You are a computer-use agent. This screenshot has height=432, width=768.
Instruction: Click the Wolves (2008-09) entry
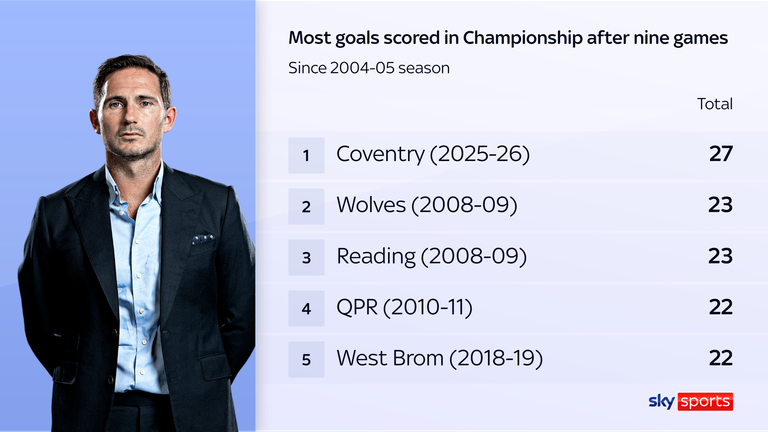point(426,206)
